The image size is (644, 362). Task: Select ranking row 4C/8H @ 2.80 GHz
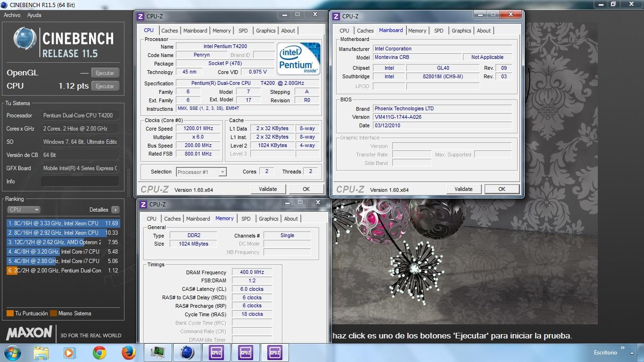pyautogui.click(x=63, y=261)
